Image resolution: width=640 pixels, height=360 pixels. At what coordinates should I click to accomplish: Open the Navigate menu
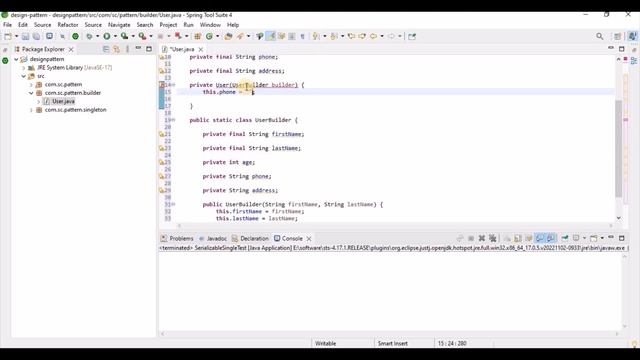[x=119, y=25]
